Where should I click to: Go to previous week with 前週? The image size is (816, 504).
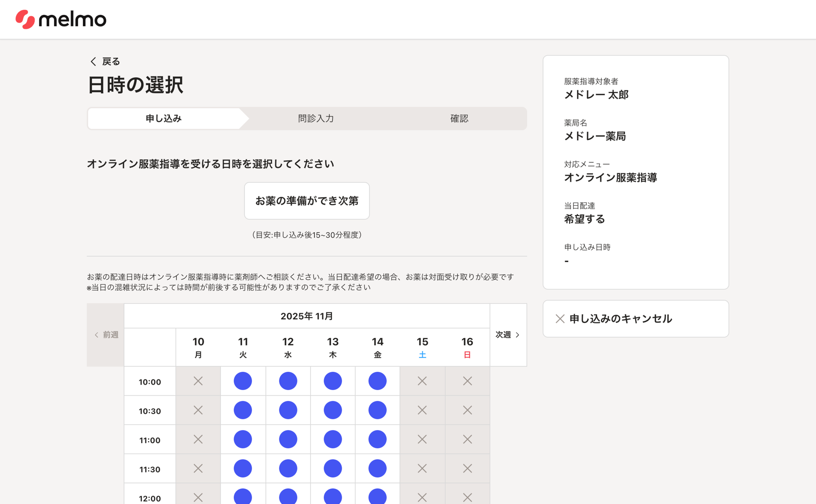pyautogui.click(x=106, y=335)
